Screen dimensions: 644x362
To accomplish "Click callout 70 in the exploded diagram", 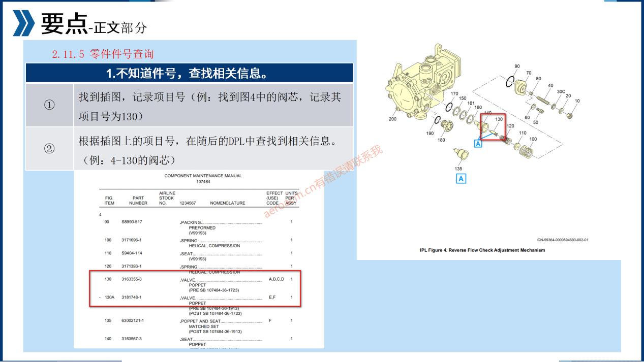I will click(x=529, y=73).
